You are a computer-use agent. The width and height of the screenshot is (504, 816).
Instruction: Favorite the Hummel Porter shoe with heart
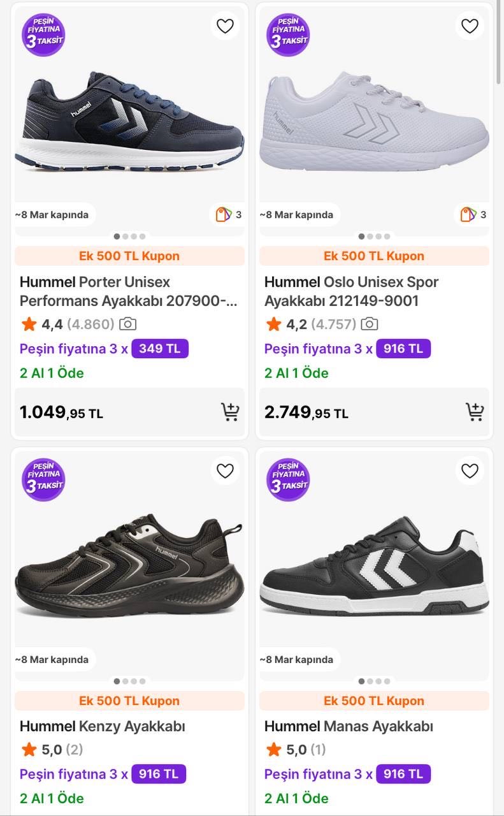225,26
